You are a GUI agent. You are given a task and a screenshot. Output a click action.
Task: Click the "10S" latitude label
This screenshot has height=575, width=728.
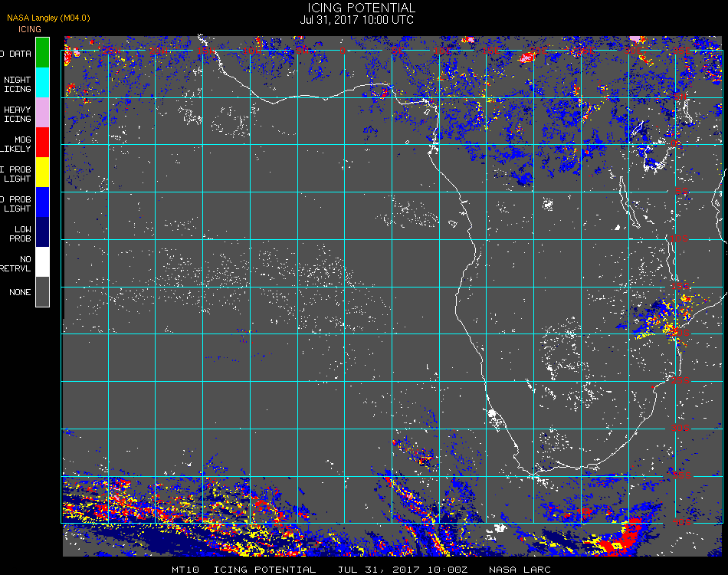679,238
